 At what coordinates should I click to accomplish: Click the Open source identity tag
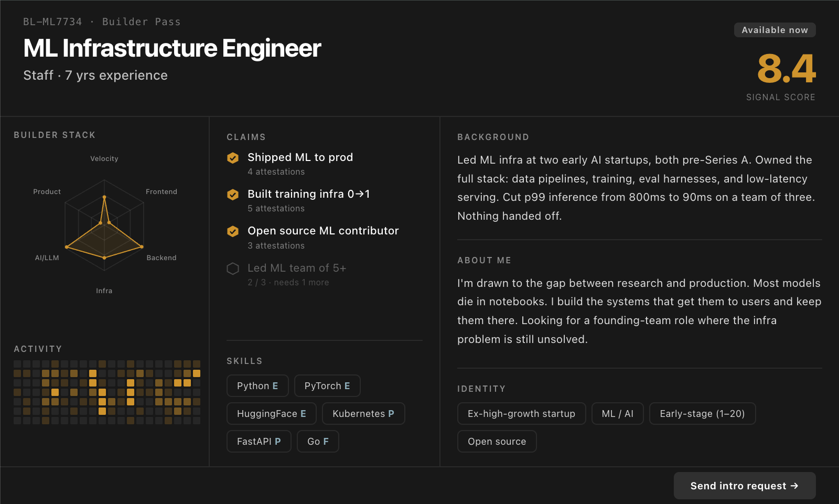point(497,442)
